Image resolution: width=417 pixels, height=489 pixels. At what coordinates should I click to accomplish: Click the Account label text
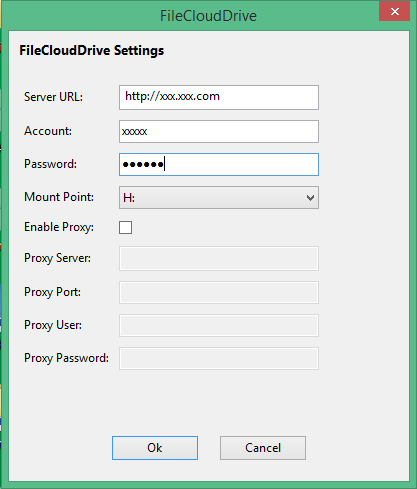[48, 131]
